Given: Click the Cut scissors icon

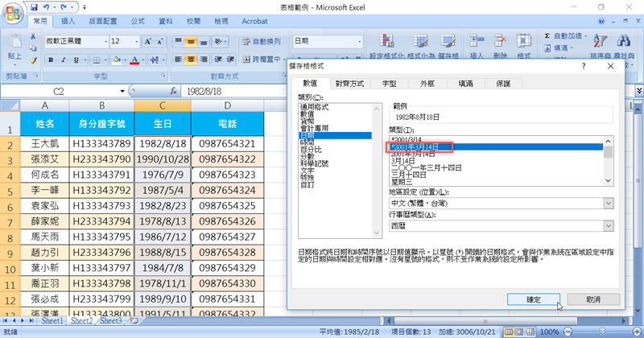Looking at the screenshot, I should (x=33, y=38).
